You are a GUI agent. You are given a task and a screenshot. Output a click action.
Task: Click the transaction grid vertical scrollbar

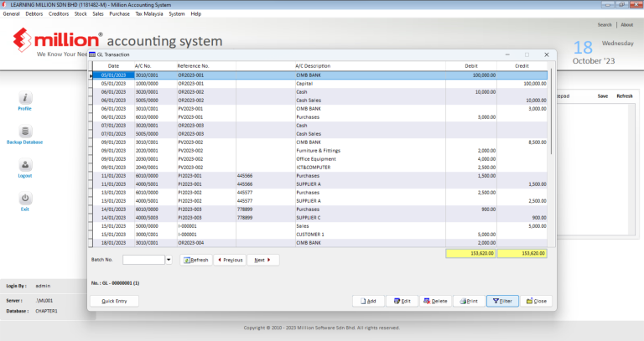coord(551,111)
